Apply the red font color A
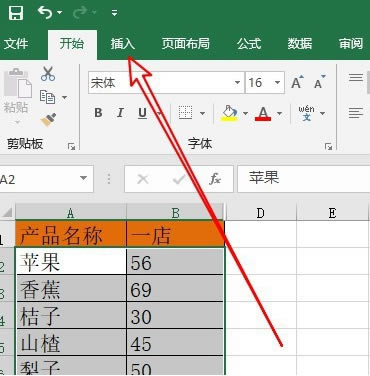This screenshot has width=370, height=376. (263, 113)
